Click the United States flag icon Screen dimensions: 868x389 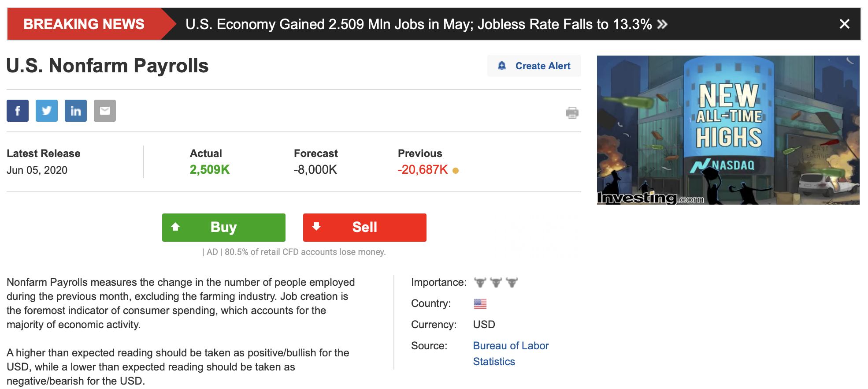click(x=480, y=303)
